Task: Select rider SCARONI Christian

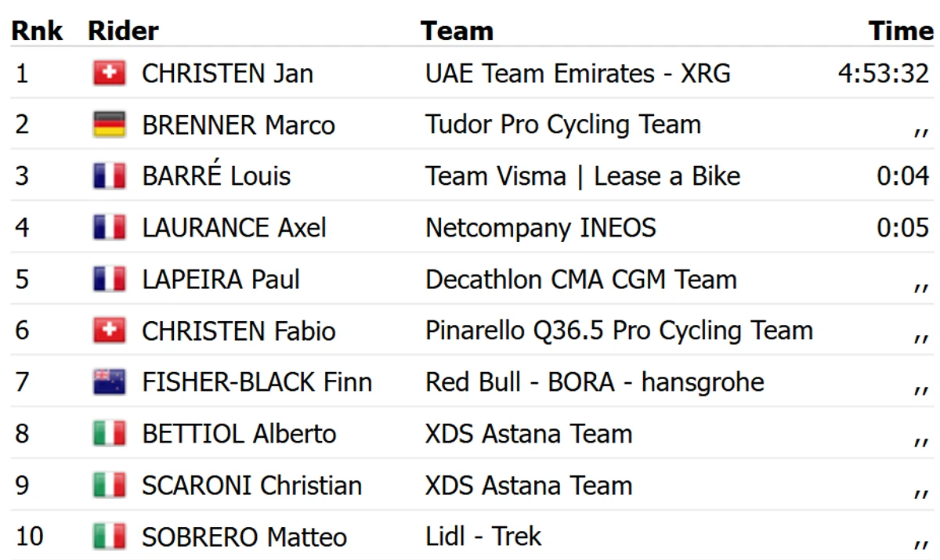Action: tap(251, 486)
